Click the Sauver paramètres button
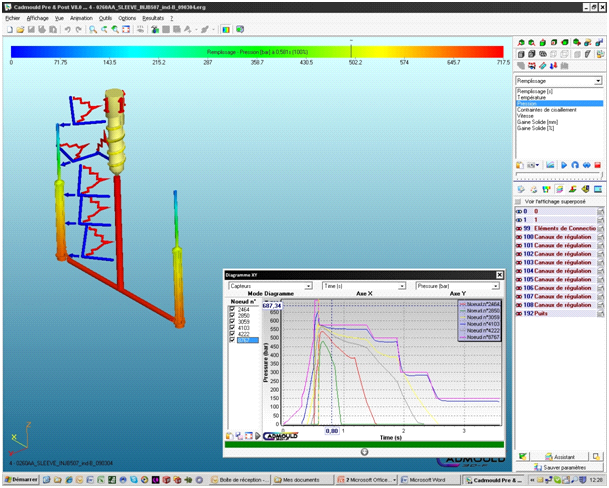 point(559,467)
